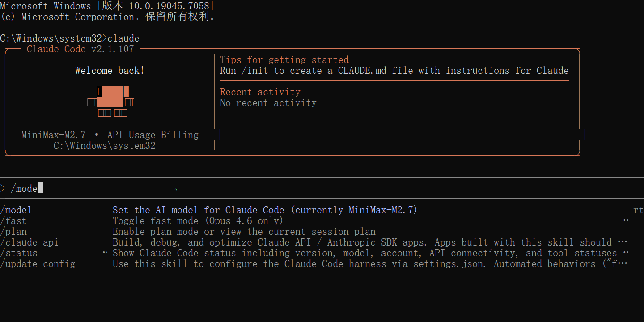This screenshot has width=644, height=322.
Task: Click 'MiniMax-M2.7 • API Usage Billing' line
Action: tap(110, 135)
